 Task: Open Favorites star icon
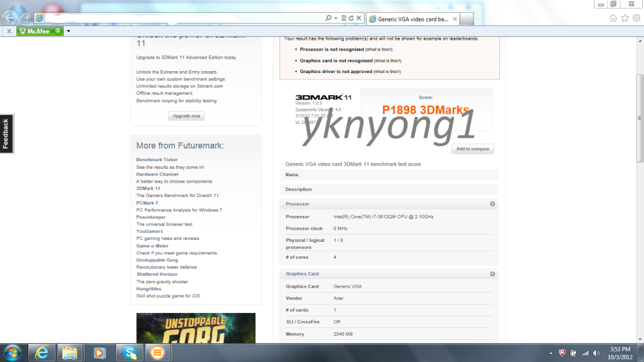(624, 18)
